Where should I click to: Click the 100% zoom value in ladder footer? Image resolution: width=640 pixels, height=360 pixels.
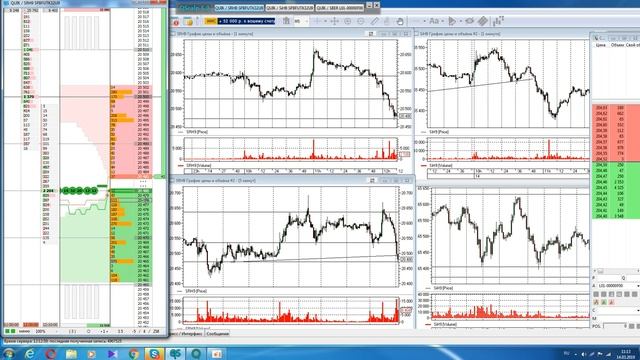[x=40, y=331]
